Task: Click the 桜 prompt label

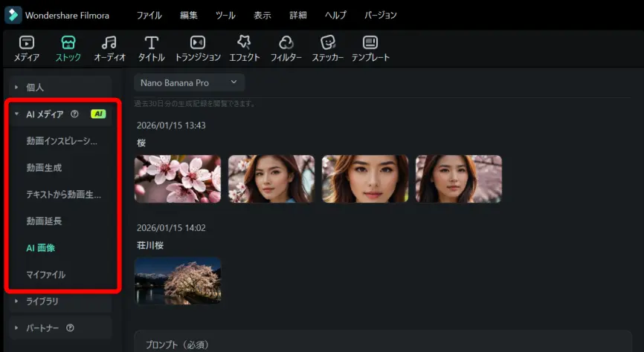Action: click(x=141, y=143)
